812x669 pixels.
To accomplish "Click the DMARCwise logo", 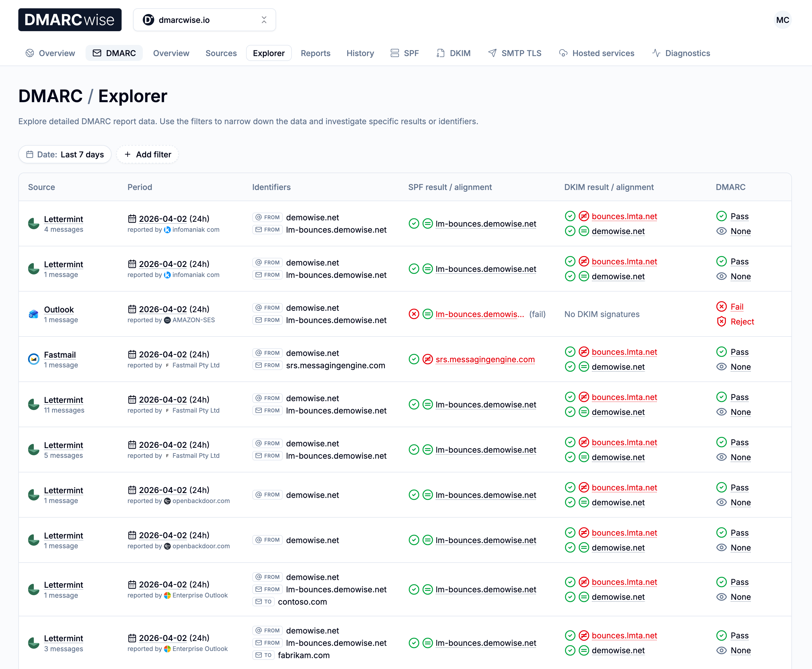I will 70,20.
